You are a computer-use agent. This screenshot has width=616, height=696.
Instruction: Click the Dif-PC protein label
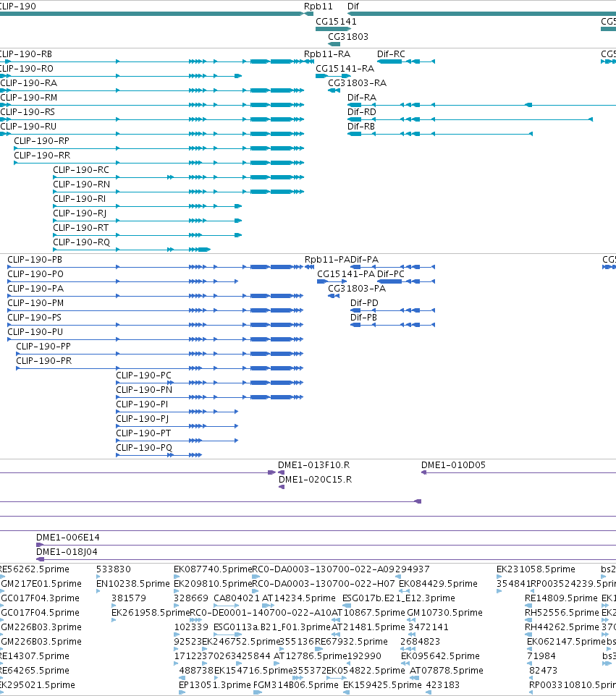(391, 274)
